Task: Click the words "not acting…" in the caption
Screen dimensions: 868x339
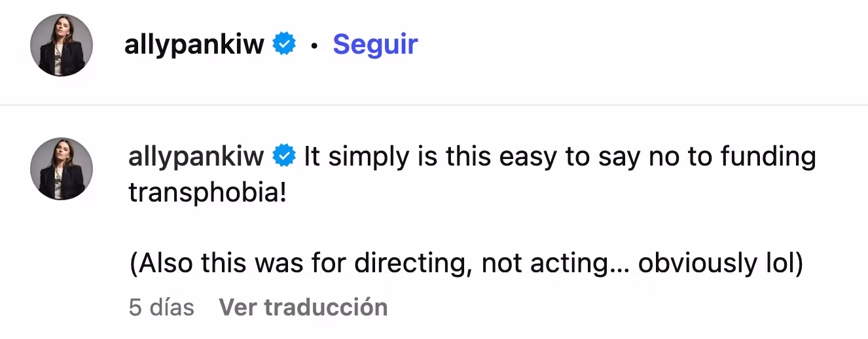Action: 556,264
